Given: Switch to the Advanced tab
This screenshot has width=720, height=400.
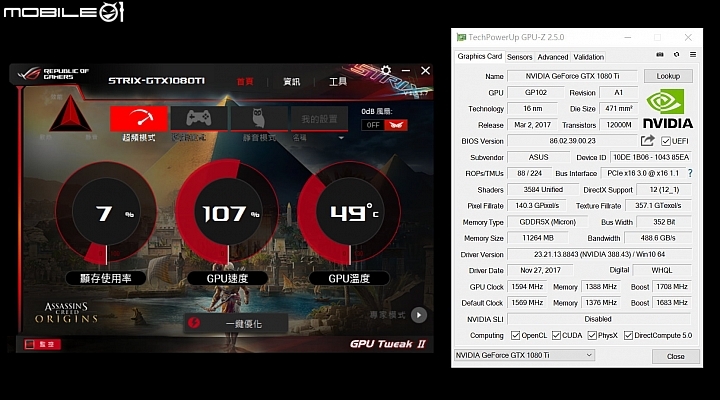Looking at the screenshot, I should click(x=553, y=57).
